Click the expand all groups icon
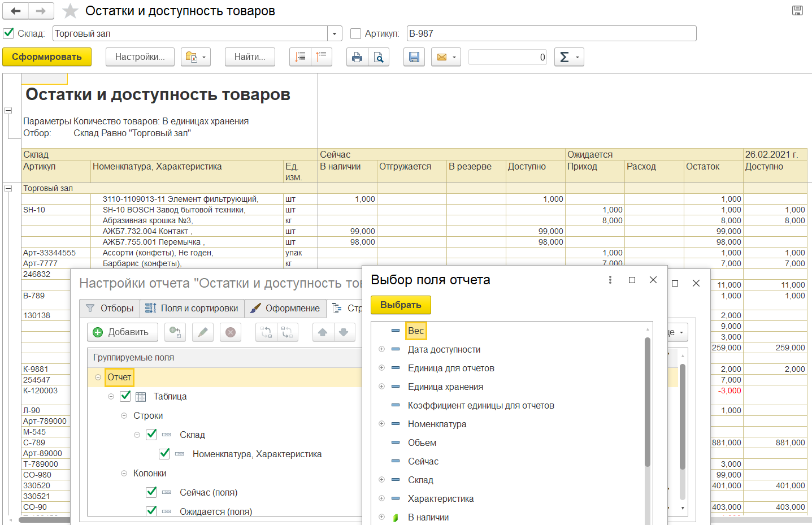Screen dimensions: 812x525 300,57
